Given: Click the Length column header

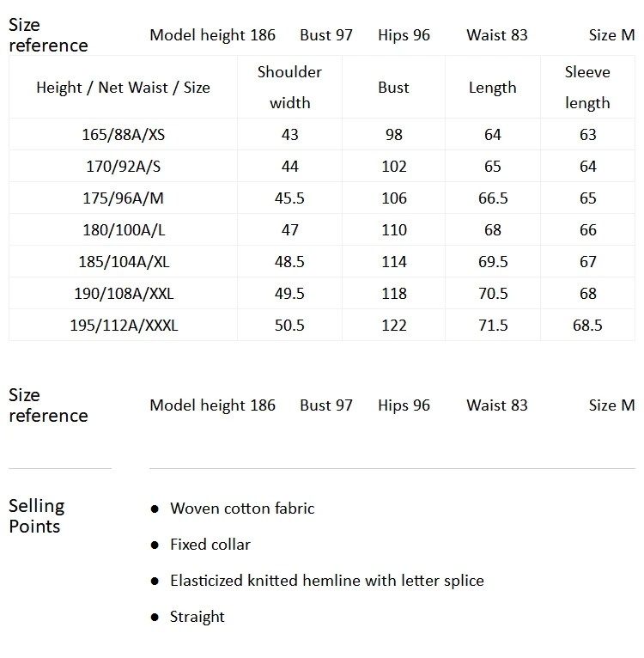Looking at the screenshot, I should point(493,88).
